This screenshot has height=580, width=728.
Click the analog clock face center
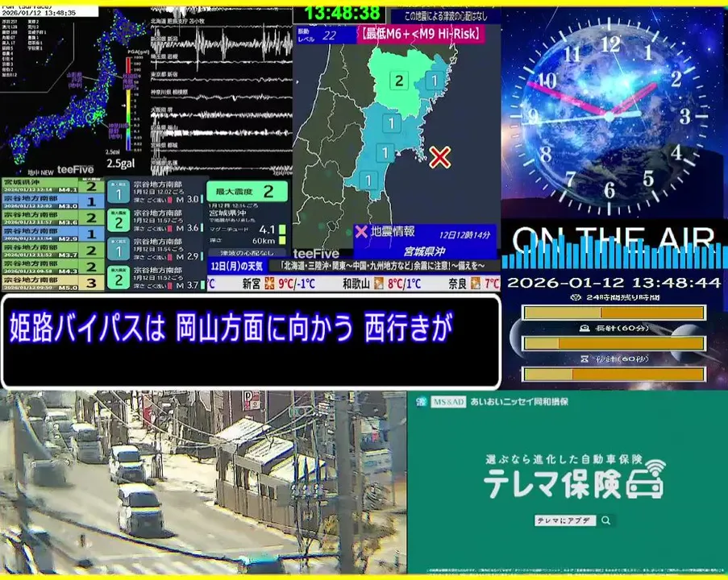click(609, 117)
